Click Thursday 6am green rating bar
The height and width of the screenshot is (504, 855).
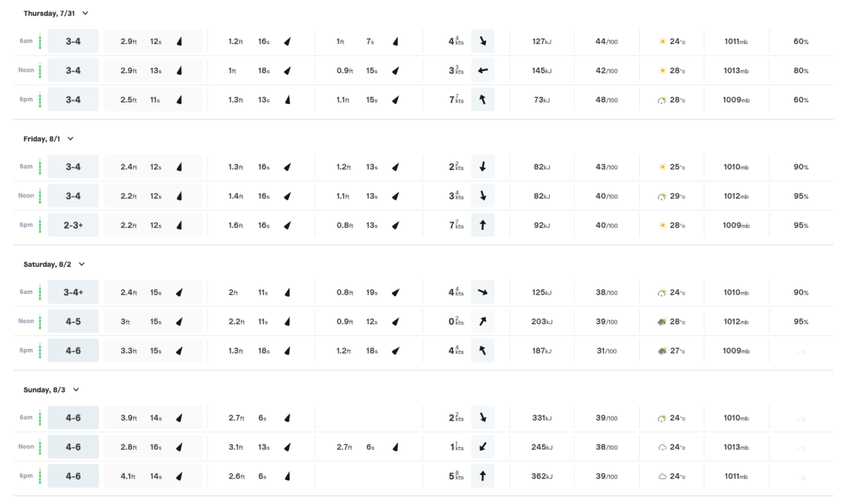40,41
